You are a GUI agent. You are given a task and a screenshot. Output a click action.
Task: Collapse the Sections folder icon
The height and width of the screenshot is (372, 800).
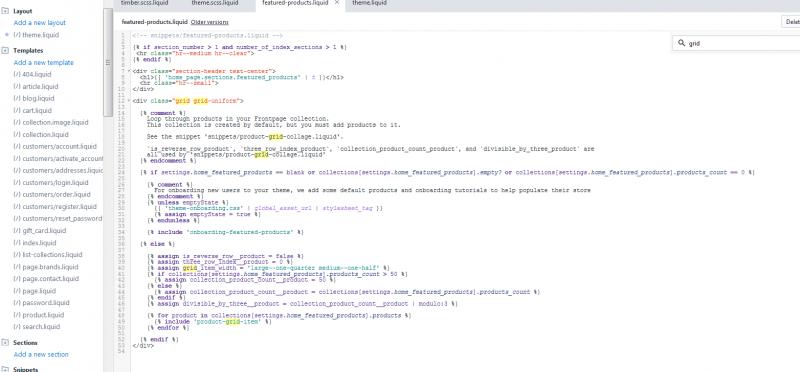coord(5,342)
